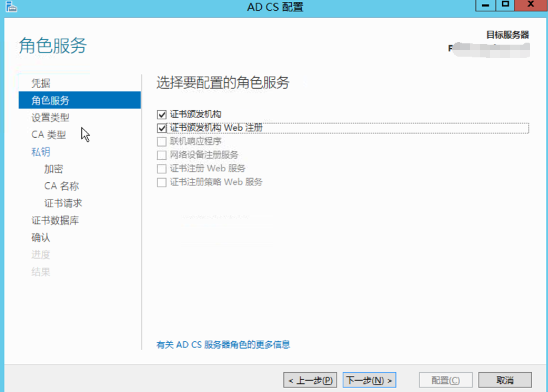Minimize the AD CS 配置 window

pos(485,5)
